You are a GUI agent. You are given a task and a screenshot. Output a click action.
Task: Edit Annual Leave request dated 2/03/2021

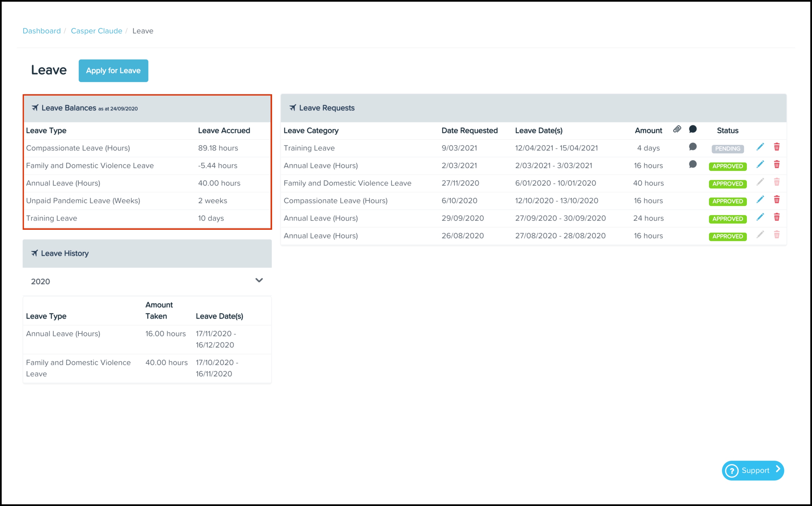click(760, 164)
